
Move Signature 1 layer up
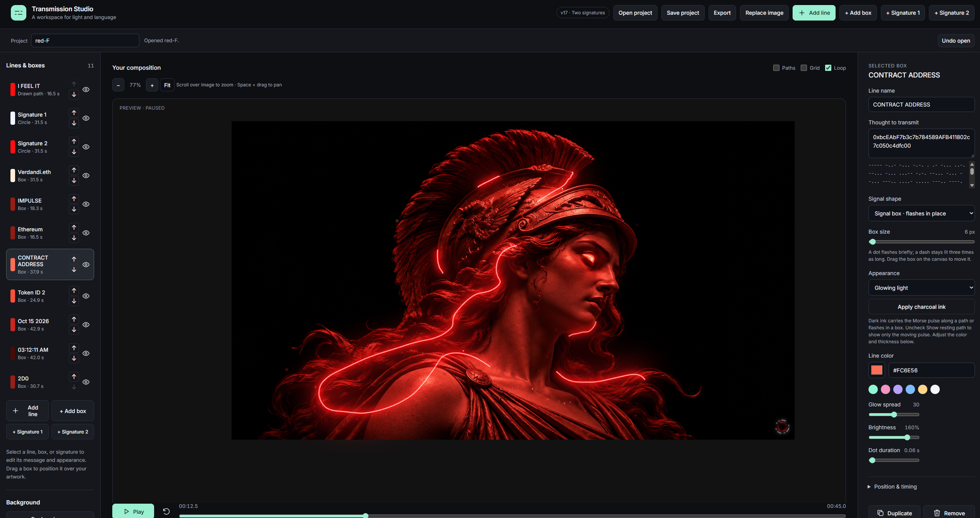click(74, 113)
